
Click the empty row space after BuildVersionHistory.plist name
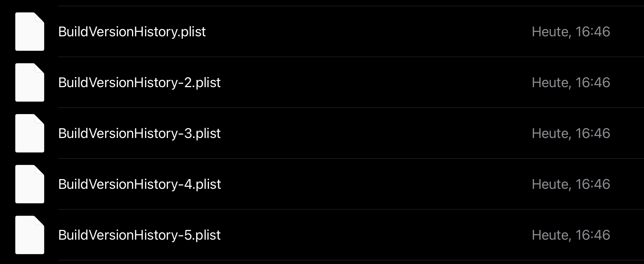pos(363,32)
